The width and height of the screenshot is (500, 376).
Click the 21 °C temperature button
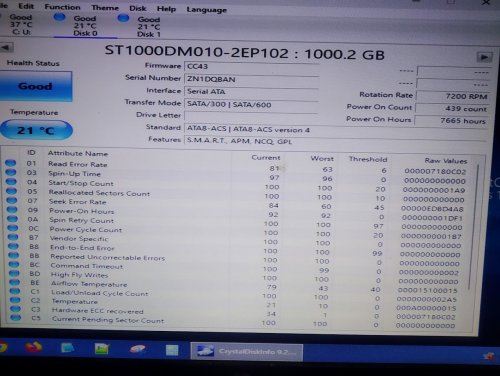(x=36, y=130)
